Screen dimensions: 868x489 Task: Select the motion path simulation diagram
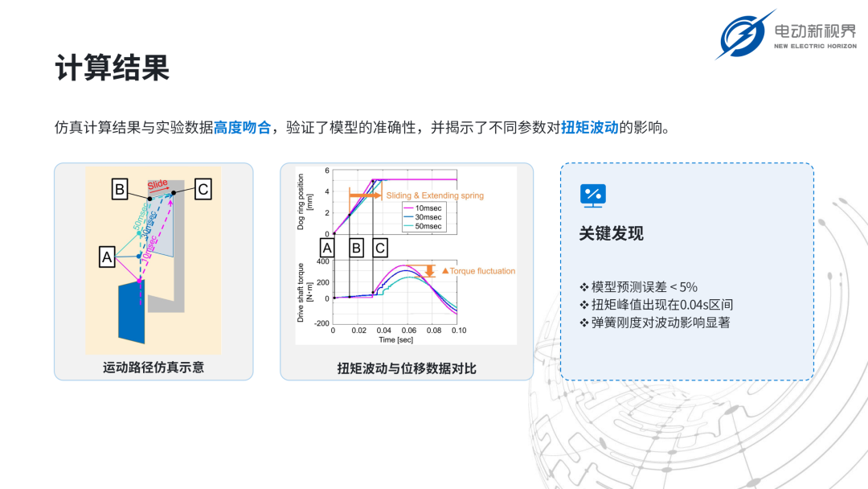[154, 261]
